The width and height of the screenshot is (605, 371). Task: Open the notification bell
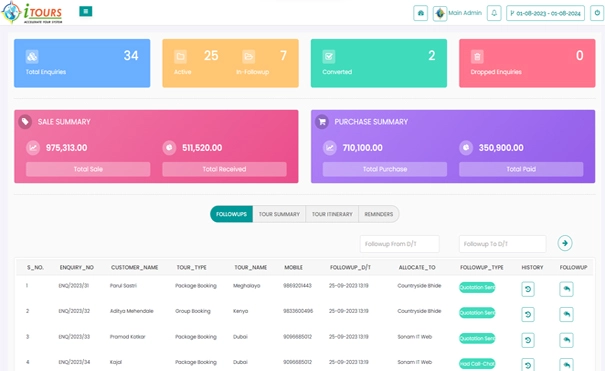[494, 13]
